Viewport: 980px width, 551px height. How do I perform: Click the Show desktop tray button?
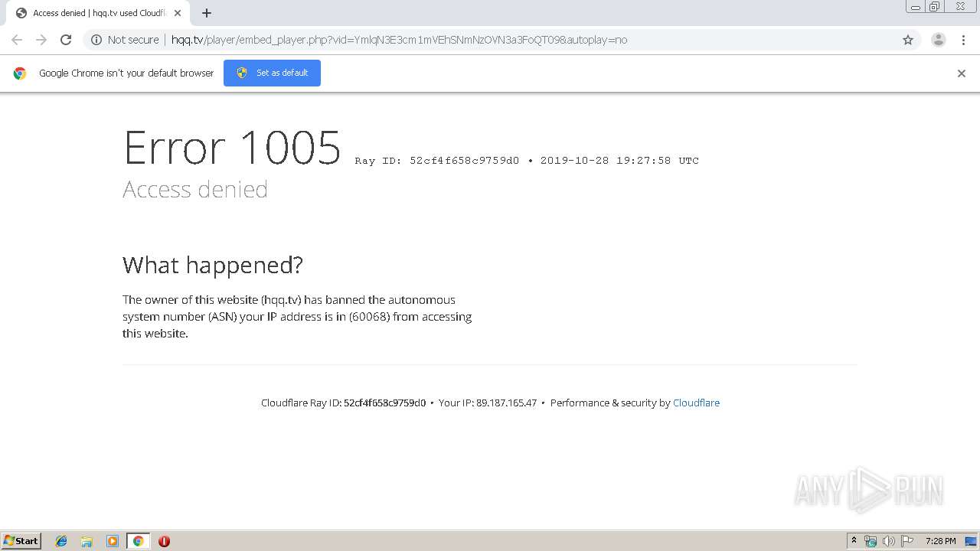click(972, 541)
